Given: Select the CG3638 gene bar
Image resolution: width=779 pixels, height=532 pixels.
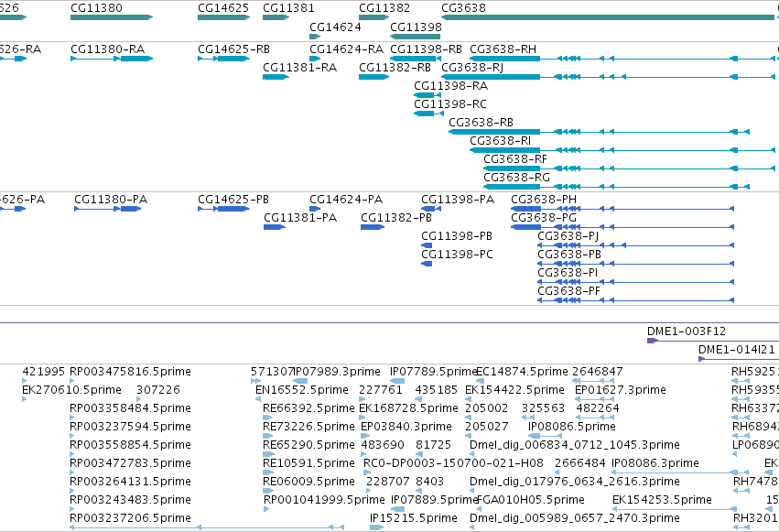Looking at the screenshot, I should tap(608, 17).
